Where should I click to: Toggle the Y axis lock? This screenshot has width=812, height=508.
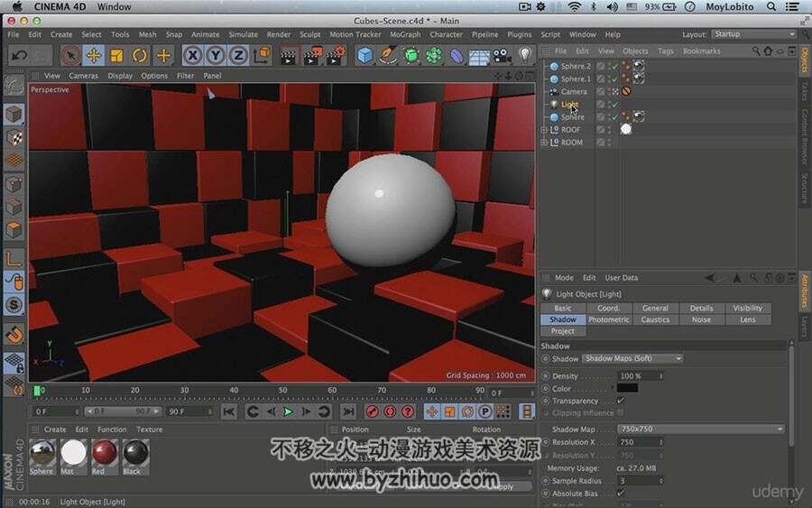pos(216,55)
